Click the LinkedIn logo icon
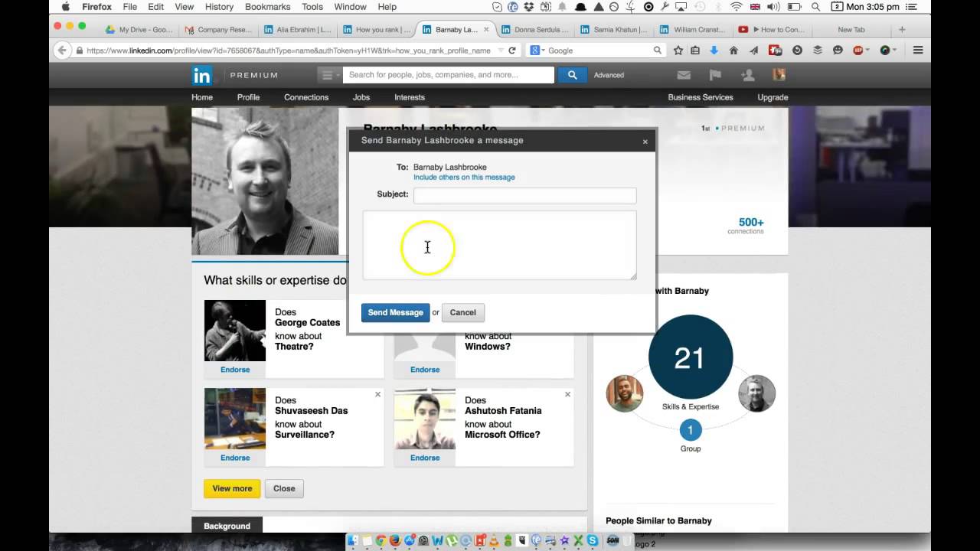980x551 pixels. pyautogui.click(x=202, y=75)
